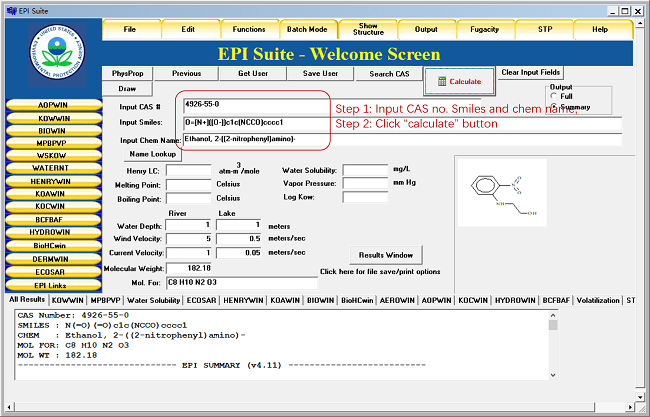Click the Previous button
The width and height of the screenshot is (650, 417).
coord(187,73)
